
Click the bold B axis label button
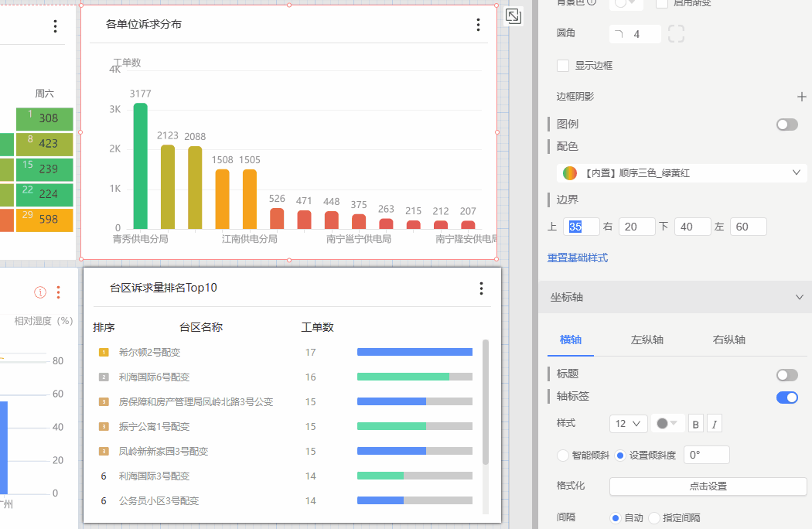[696, 424]
